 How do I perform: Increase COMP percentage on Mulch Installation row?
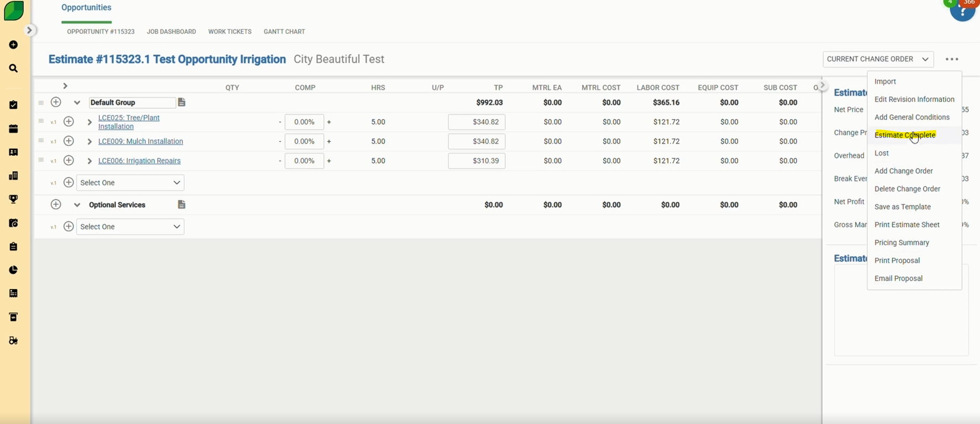click(329, 141)
